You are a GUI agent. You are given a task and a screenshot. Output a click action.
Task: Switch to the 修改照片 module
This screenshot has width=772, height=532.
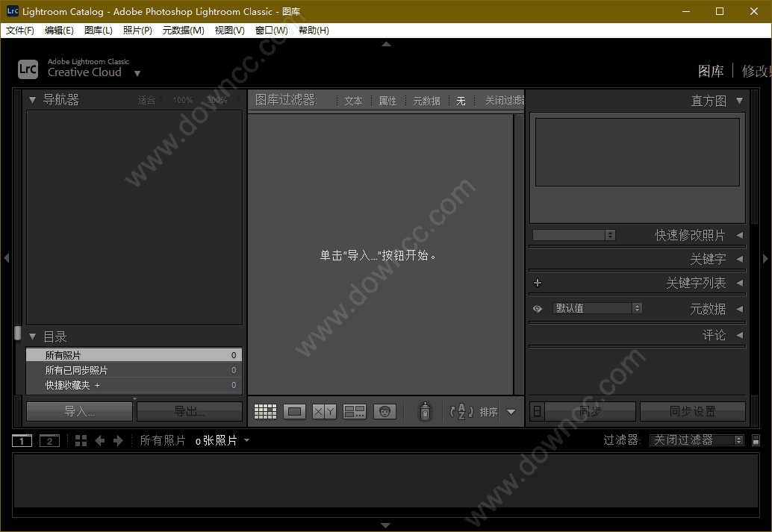pos(756,71)
